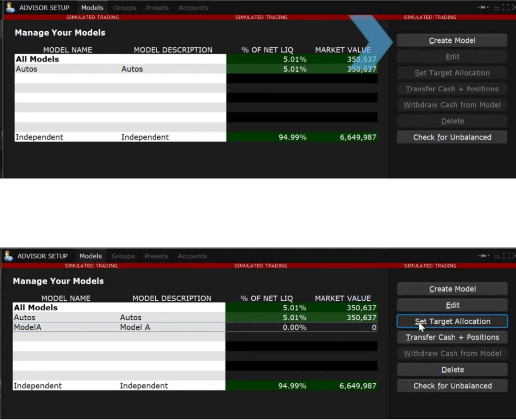Select the Models tab in lower window

[91, 256]
